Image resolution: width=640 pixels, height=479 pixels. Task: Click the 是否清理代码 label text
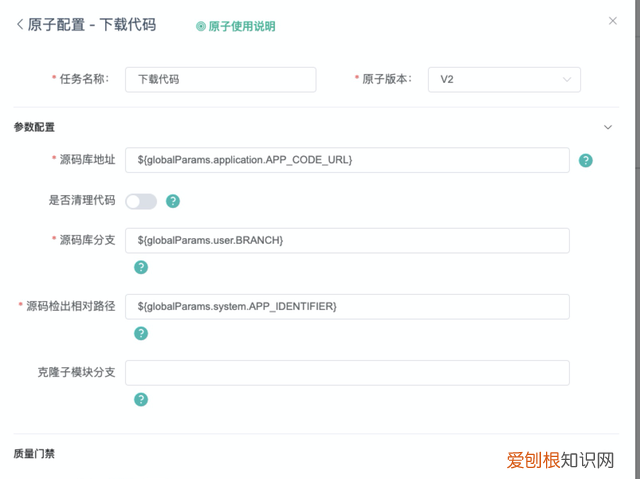coord(82,200)
